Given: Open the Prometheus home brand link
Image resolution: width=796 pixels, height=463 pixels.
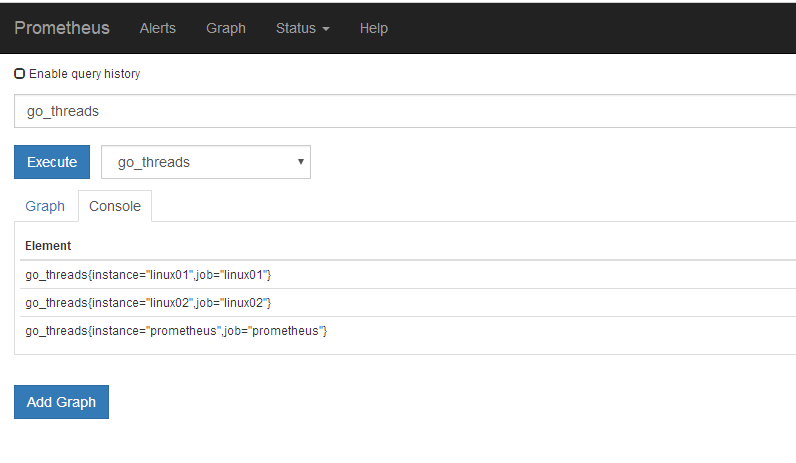Looking at the screenshot, I should (62, 28).
